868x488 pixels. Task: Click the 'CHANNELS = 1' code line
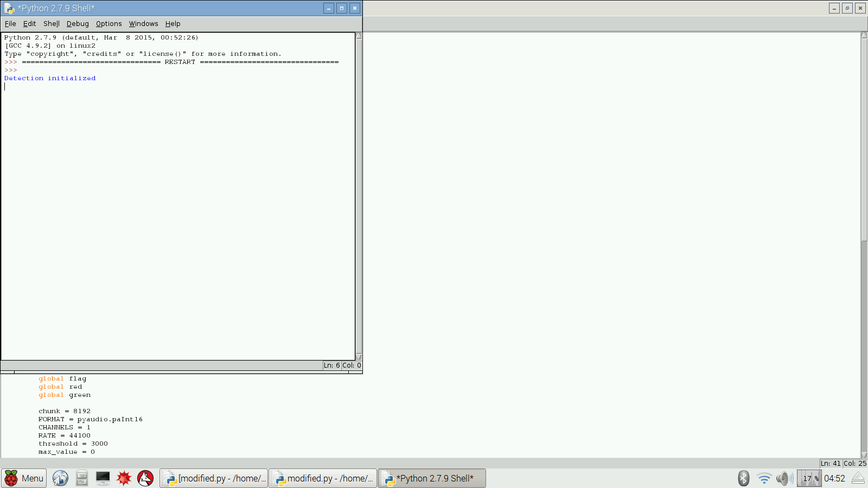coord(65,427)
